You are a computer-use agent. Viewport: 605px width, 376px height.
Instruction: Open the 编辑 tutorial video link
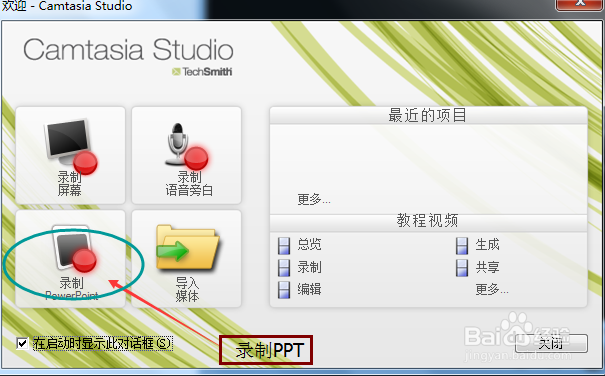click(309, 289)
